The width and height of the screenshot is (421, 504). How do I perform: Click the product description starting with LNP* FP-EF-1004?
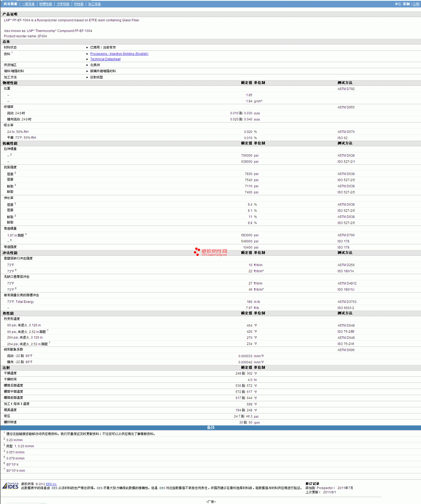72,20
